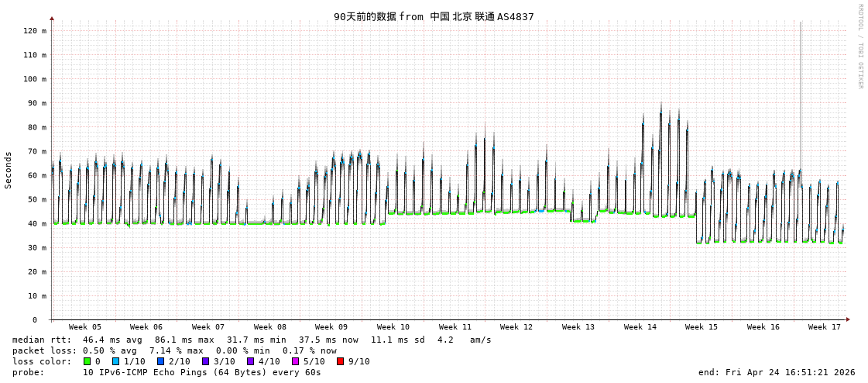Click the y-axis arrowhead at top
868x383 pixels.
tap(52, 18)
